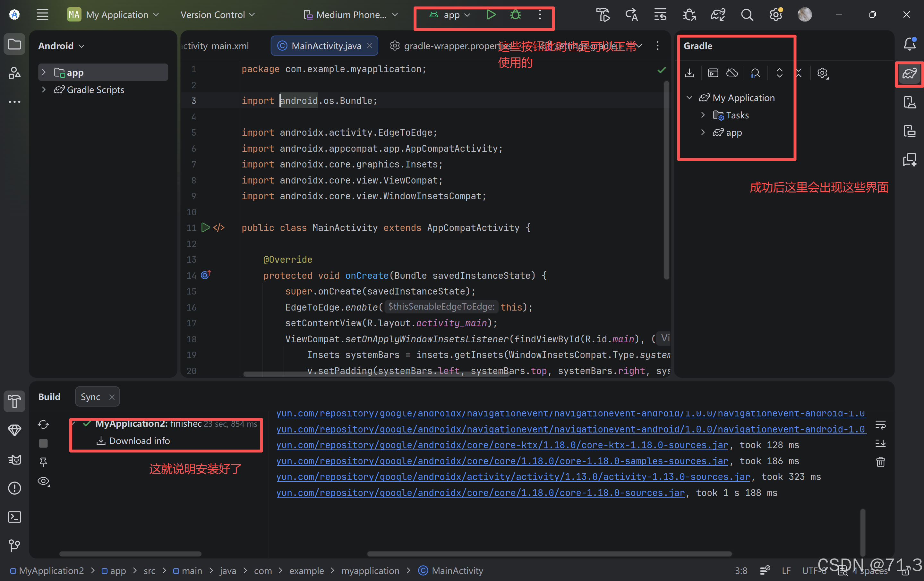Open the Search Everywhere magnifier
The image size is (924, 581).
[x=747, y=15]
